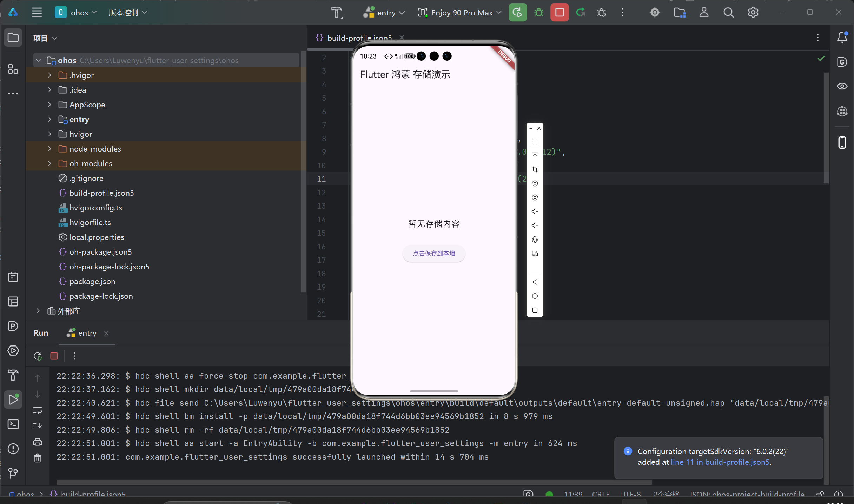Expand the entry folder in project tree
Screen dimensions: 854x504
pyautogui.click(x=49, y=119)
